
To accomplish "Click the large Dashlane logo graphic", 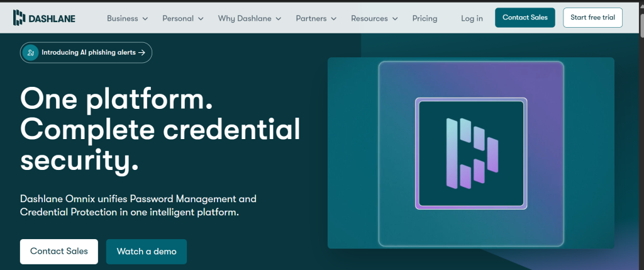I will pos(471,154).
